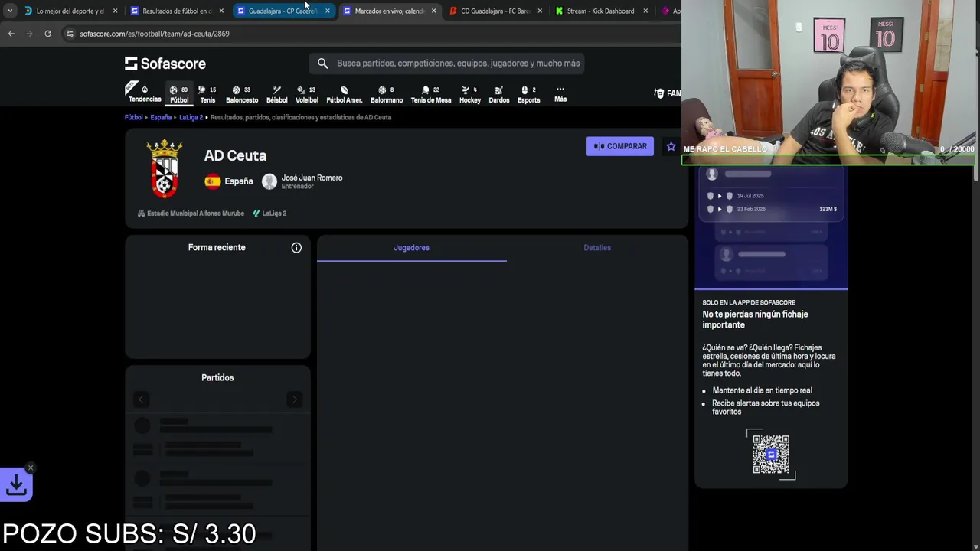
Task: Click the '23 Feb 2025' transfer row
Action: click(x=773, y=209)
